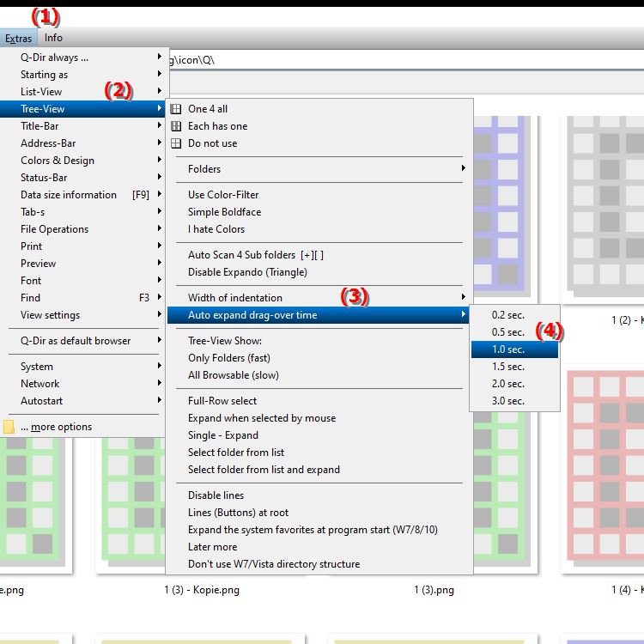Toggle Expand when selected by mouse
This screenshot has width=644, height=644.
click(x=319, y=418)
